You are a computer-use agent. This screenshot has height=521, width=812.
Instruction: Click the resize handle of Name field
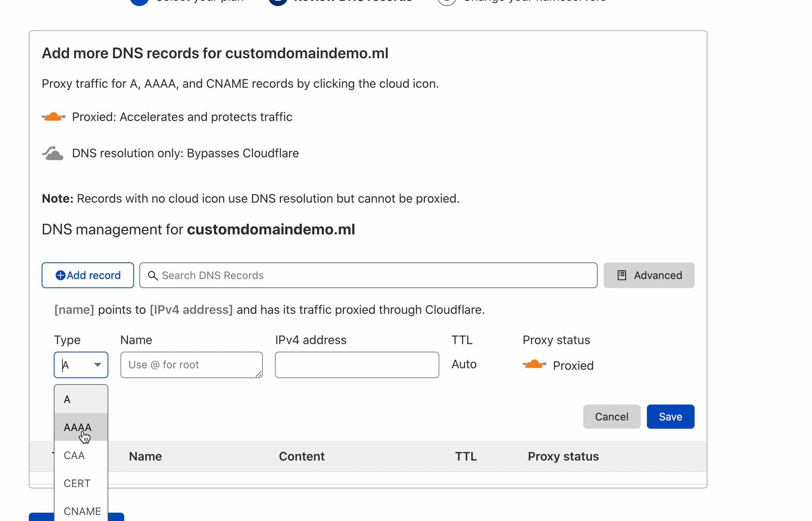[259, 374]
